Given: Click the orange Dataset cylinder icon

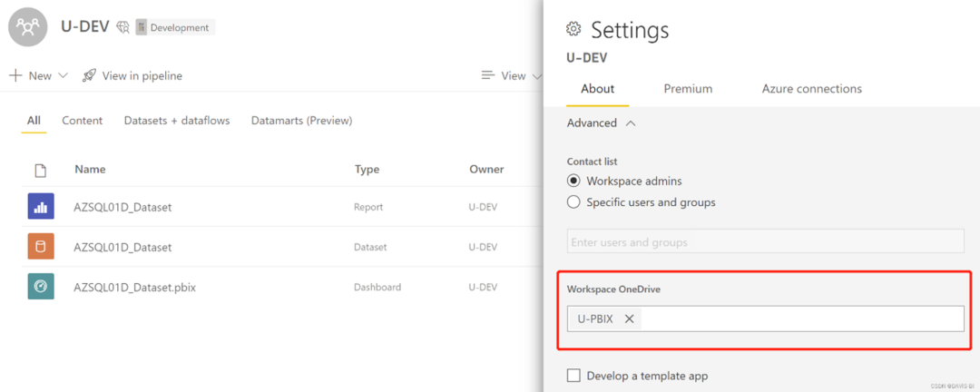Looking at the screenshot, I should click(41, 246).
